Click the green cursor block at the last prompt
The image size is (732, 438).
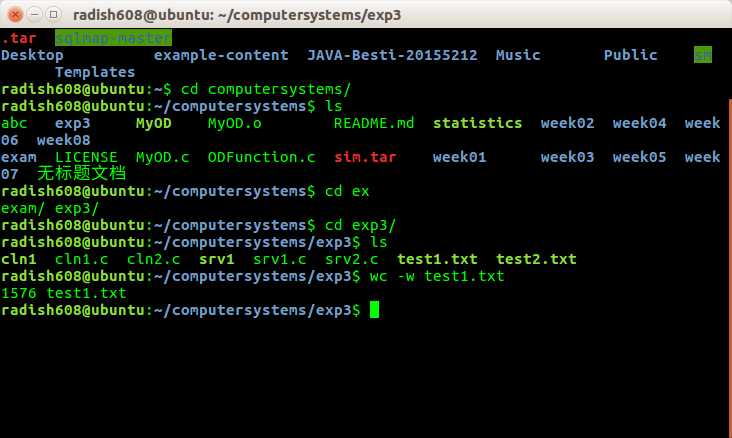point(374,310)
